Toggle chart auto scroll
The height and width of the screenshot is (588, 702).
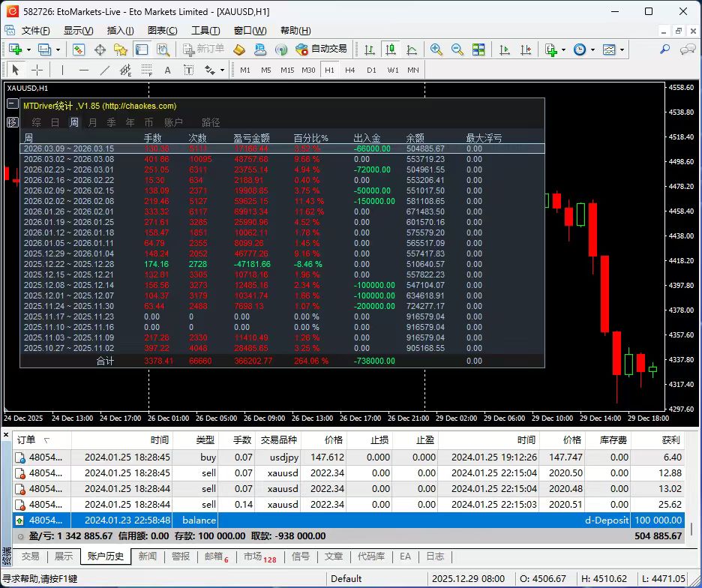505,49
